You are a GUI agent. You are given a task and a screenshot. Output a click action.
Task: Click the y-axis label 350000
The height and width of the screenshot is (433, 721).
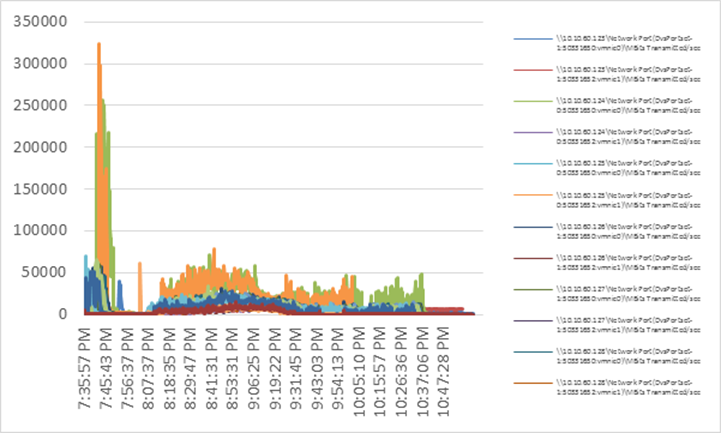(40, 22)
